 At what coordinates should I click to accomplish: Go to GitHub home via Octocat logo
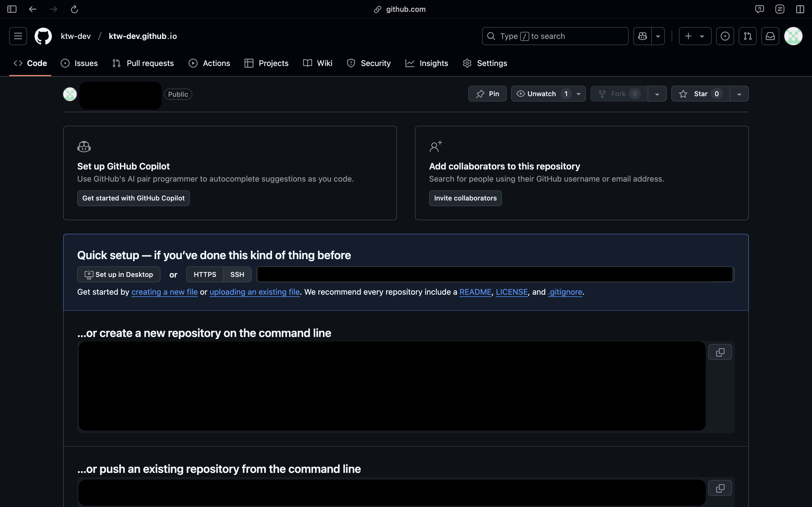point(43,36)
